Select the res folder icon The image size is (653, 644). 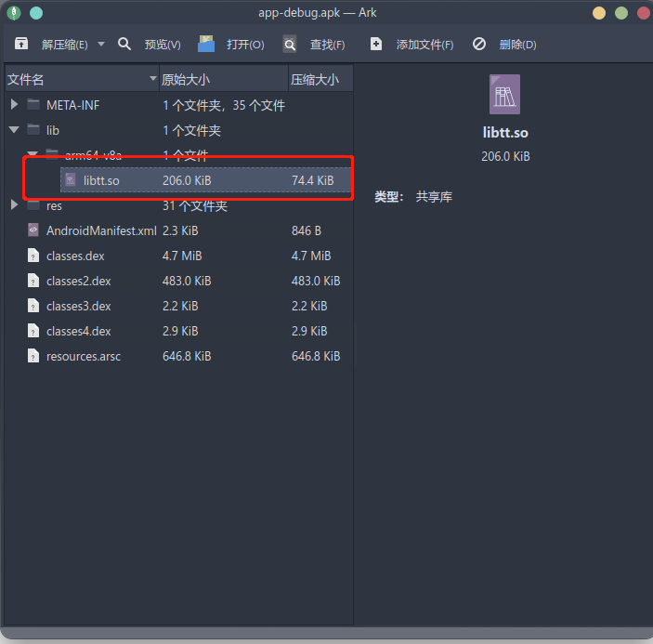(x=33, y=205)
